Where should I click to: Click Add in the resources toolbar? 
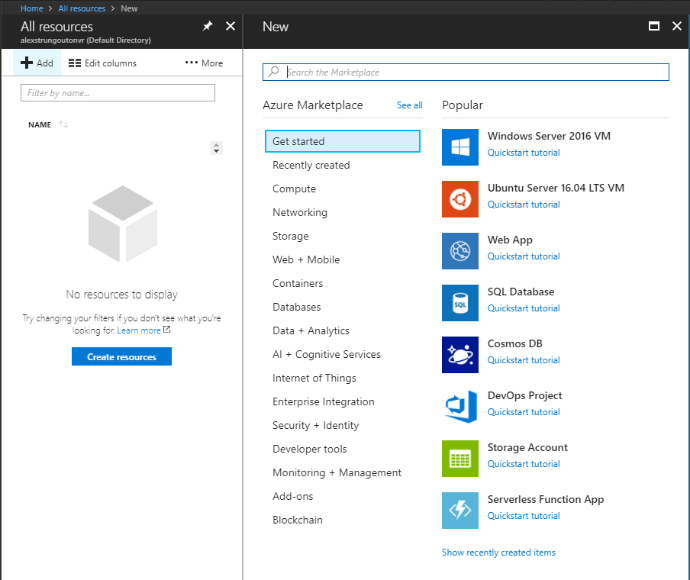(x=37, y=63)
